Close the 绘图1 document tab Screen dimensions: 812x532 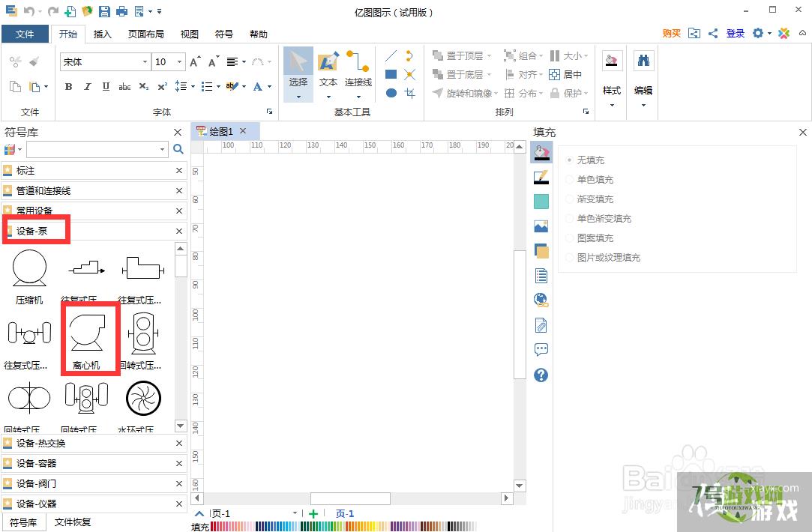click(243, 131)
